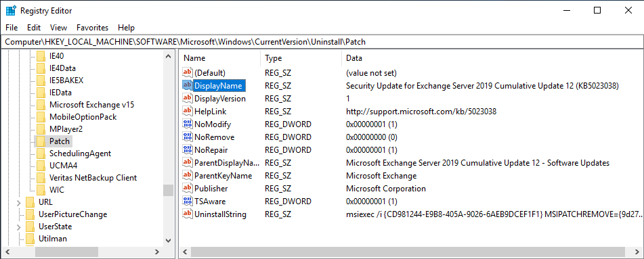
Task: Click the URL key folder icon
Action: pyautogui.click(x=30, y=202)
